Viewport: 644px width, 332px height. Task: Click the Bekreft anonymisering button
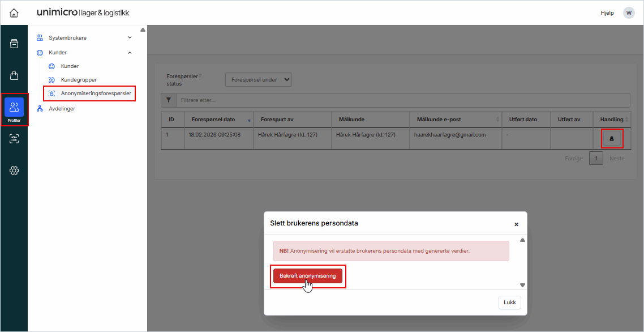[x=307, y=276]
